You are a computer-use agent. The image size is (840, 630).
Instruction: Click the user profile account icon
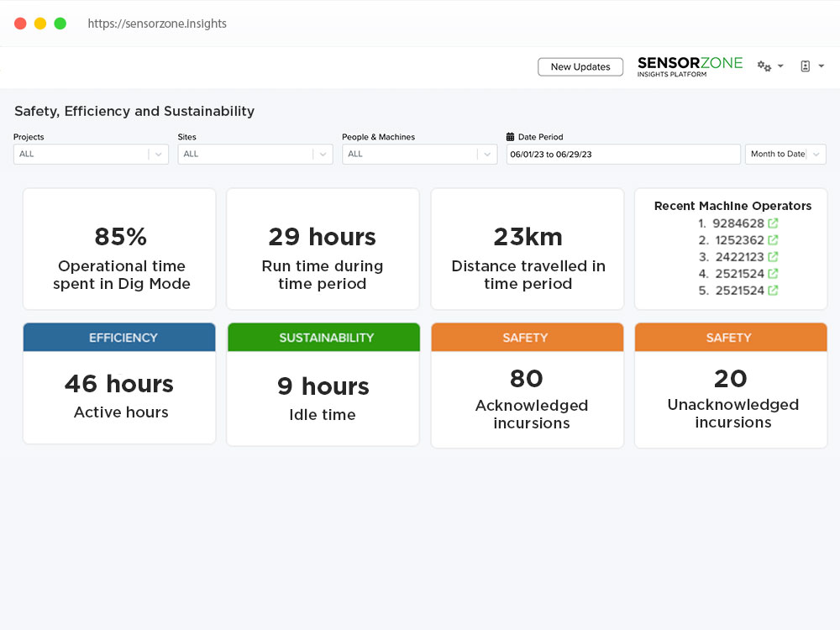(x=806, y=66)
